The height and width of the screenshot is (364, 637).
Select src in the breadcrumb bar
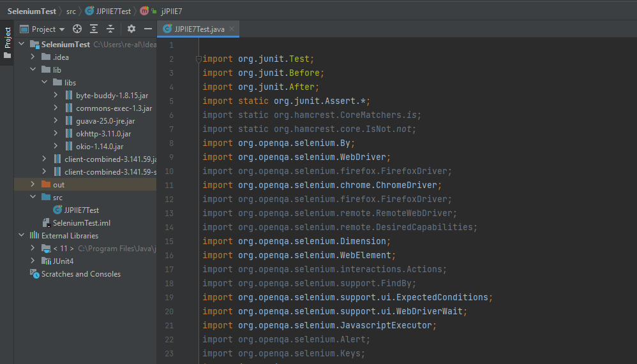tap(71, 11)
